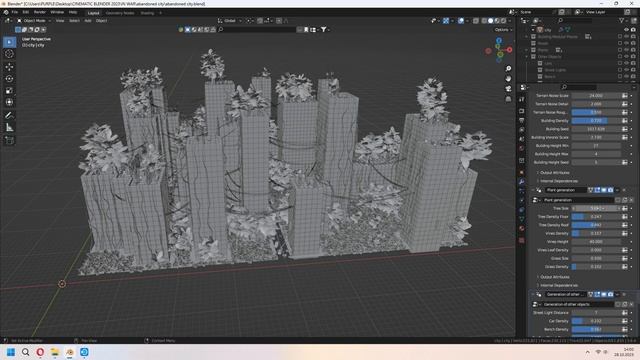Switch to Geometry Nodes workspace tab

(x=120, y=13)
